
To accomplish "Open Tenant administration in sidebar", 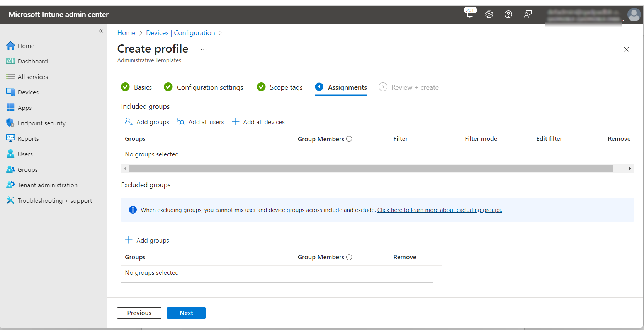I will tap(48, 185).
